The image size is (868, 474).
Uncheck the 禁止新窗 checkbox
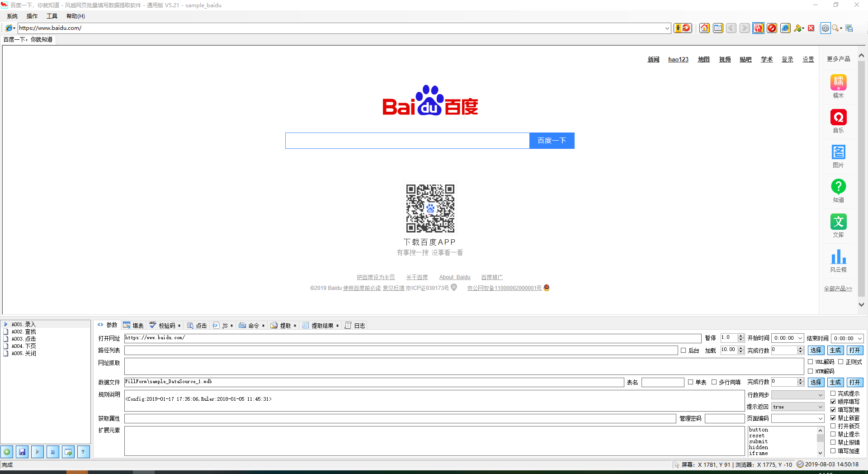(x=833, y=418)
